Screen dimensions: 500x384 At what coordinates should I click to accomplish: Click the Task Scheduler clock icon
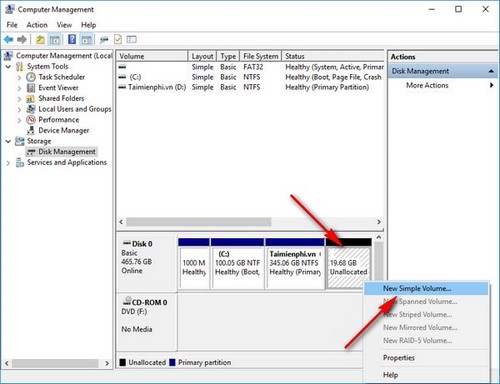[31, 77]
